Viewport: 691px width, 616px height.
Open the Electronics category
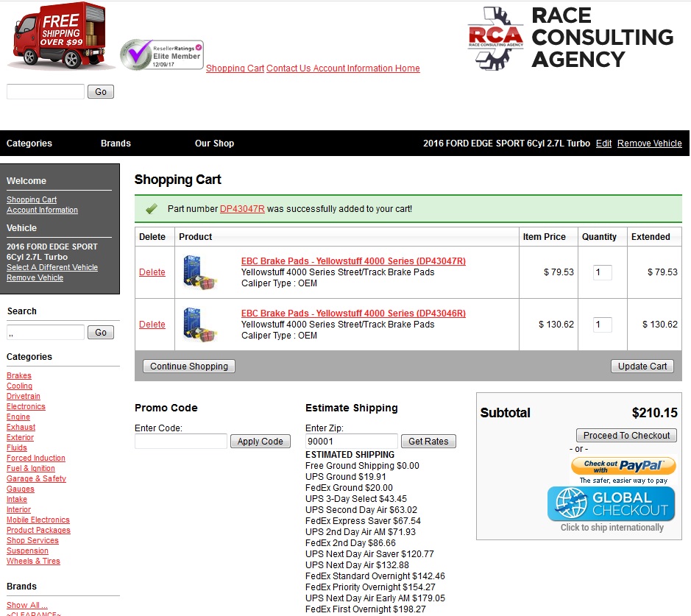click(26, 407)
